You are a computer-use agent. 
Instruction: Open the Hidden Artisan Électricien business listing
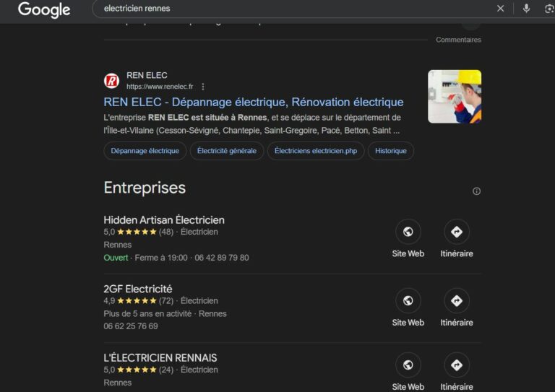[x=164, y=220]
